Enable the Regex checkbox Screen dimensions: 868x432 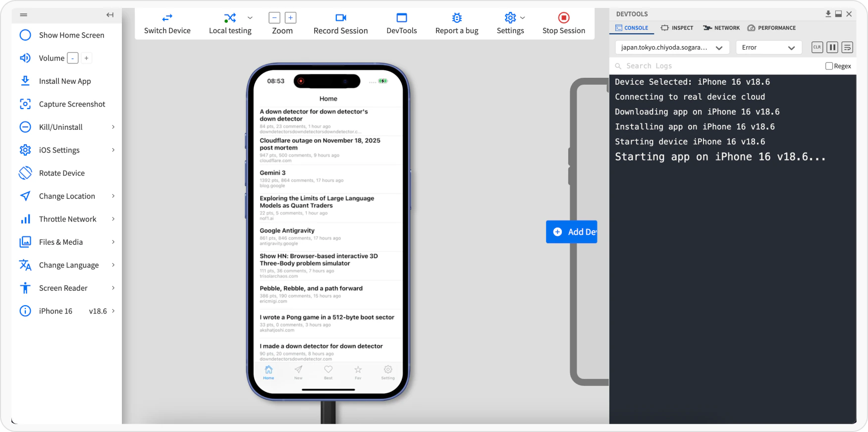pos(829,66)
